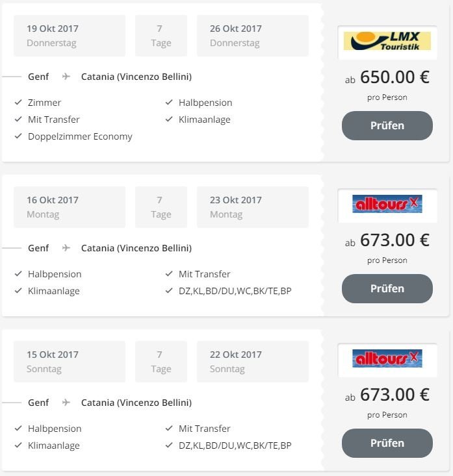Click the airplane icon in 16 Okt offer
This screenshot has width=453, height=476.
pos(66,248)
